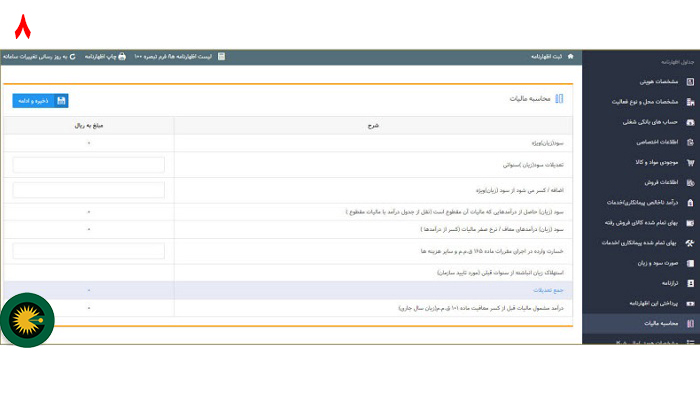Screen dimensions: 700x393
Task: Click the floppy disk save icon
Action: (61, 101)
